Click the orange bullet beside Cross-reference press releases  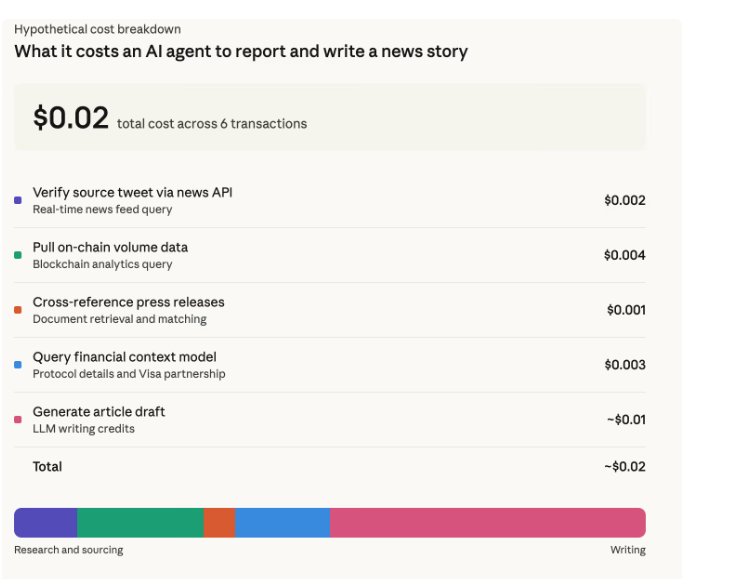[x=18, y=310]
